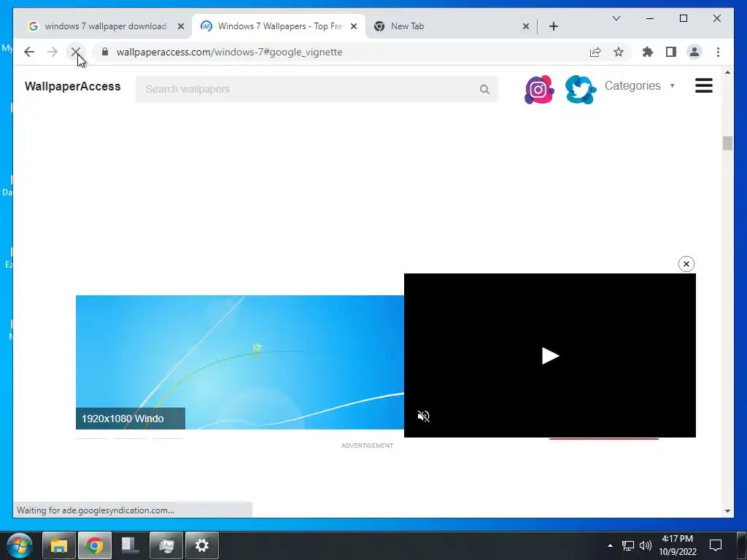Share this page icon in address bar

pyautogui.click(x=595, y=52)
